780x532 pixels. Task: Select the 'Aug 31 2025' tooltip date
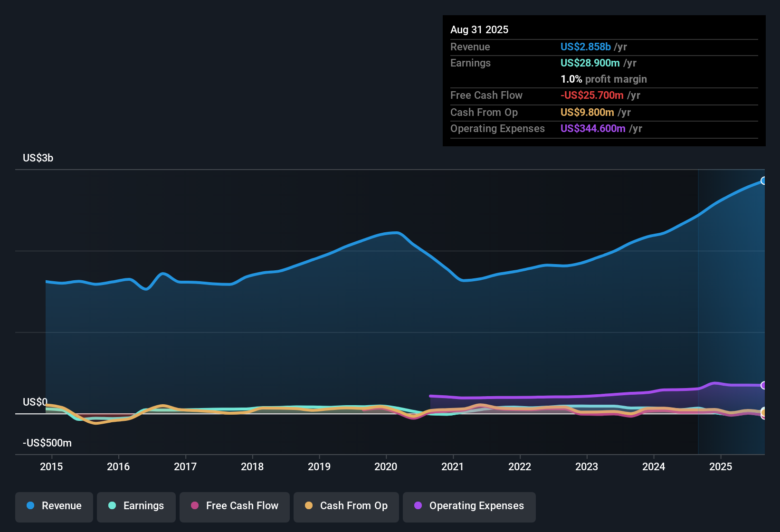tap(479, 29)
